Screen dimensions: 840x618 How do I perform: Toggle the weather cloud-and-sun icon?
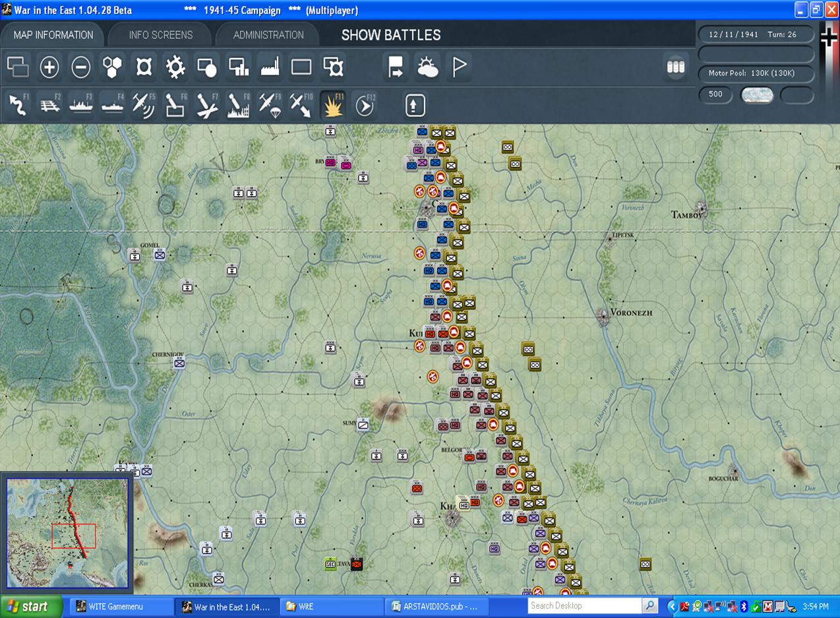[x=427, y=67]
